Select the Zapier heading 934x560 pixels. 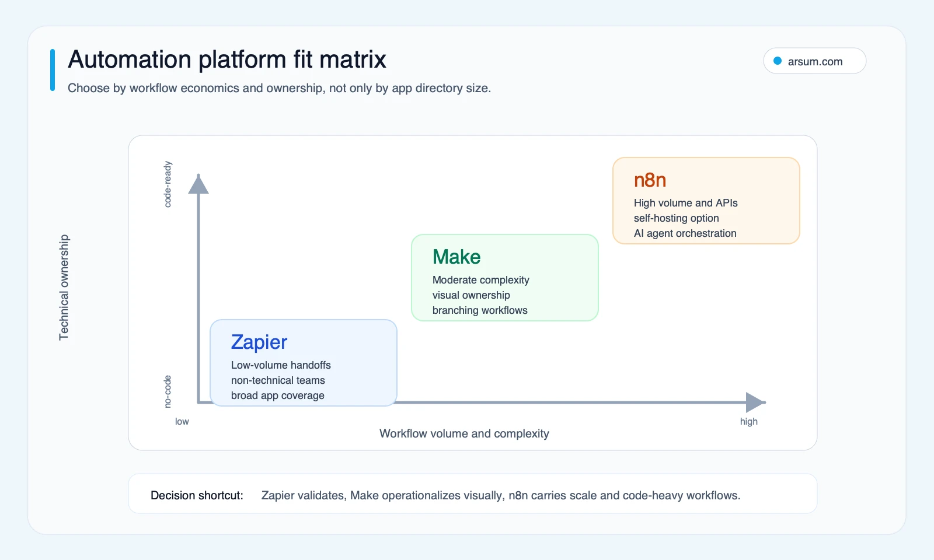259,342
